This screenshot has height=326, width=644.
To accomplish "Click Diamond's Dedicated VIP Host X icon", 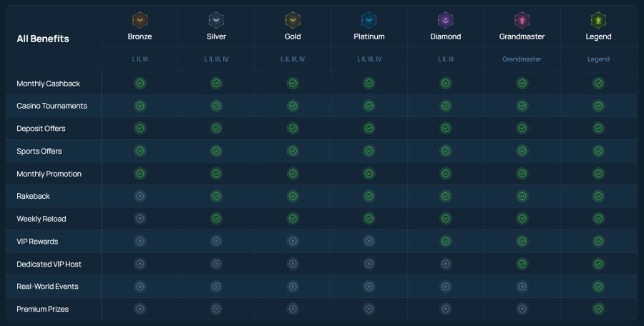I will coord(446,264).
